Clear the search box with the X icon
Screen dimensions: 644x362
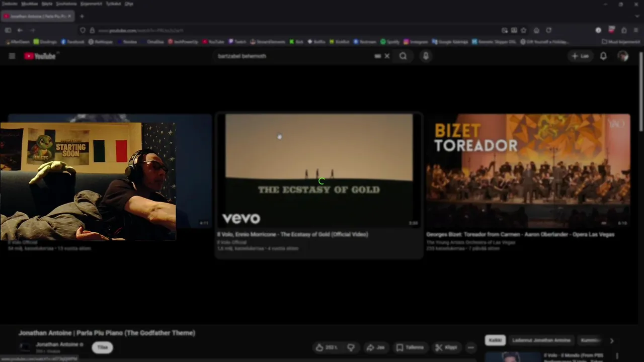click(x=387, y=56)
